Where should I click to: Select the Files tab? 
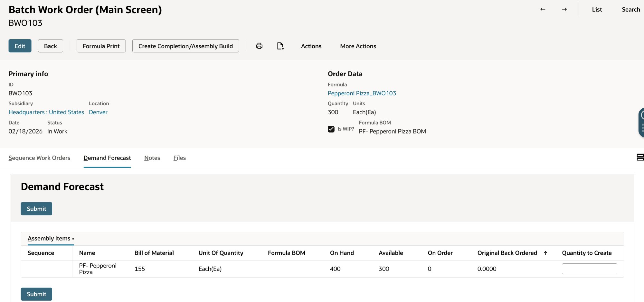(179, 158)
